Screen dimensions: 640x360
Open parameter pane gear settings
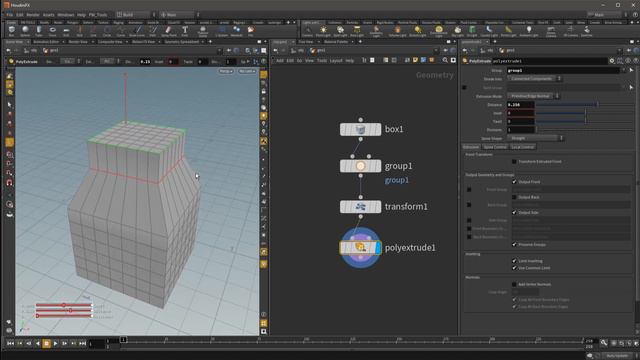(612, 61)
